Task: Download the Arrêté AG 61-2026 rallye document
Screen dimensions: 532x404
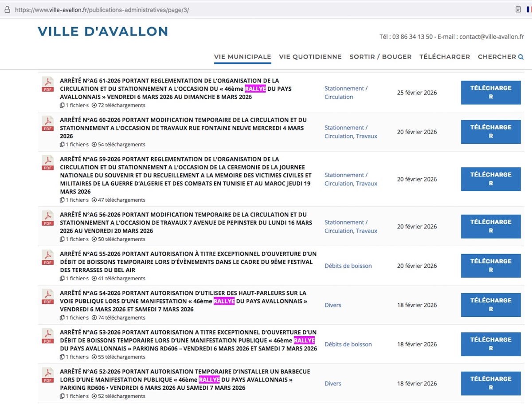Action: tap(491, 92)
